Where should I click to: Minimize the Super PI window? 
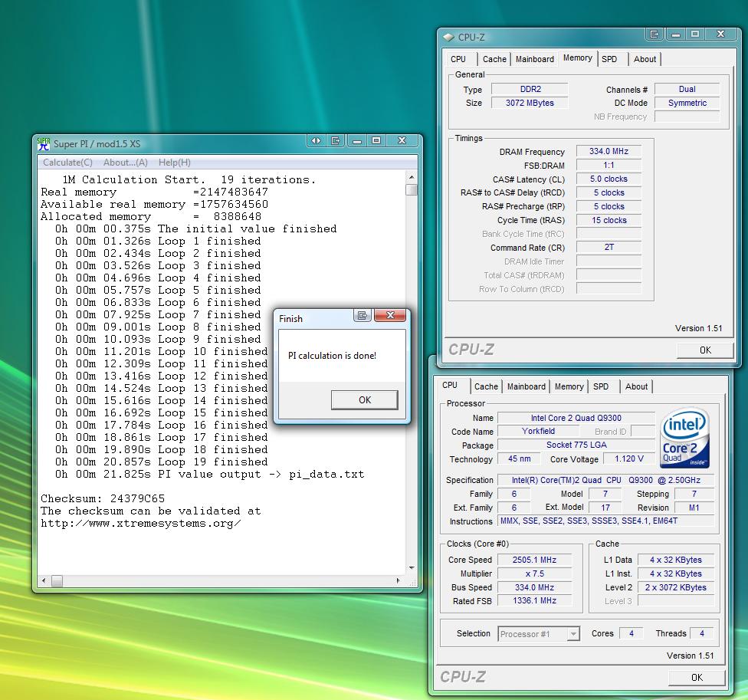[357, 141]
